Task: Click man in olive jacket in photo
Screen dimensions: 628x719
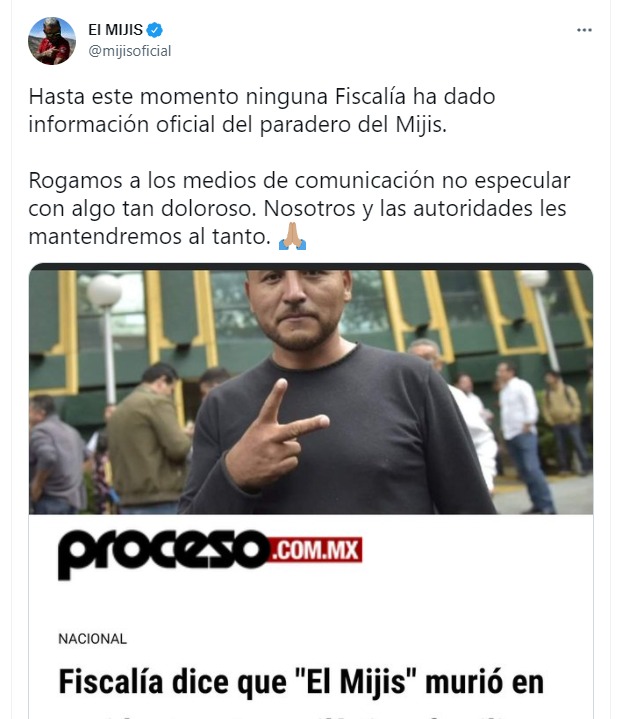Action: point(147,438)
